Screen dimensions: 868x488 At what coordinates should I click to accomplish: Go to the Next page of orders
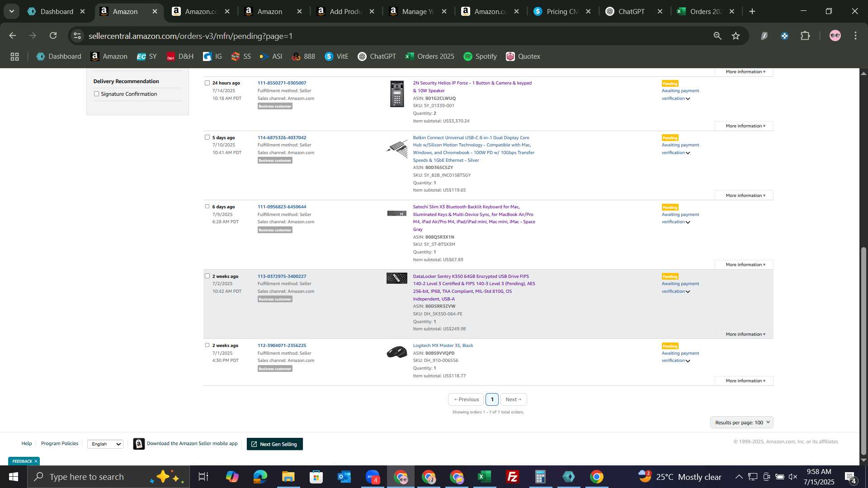click(x=513, y=399)
